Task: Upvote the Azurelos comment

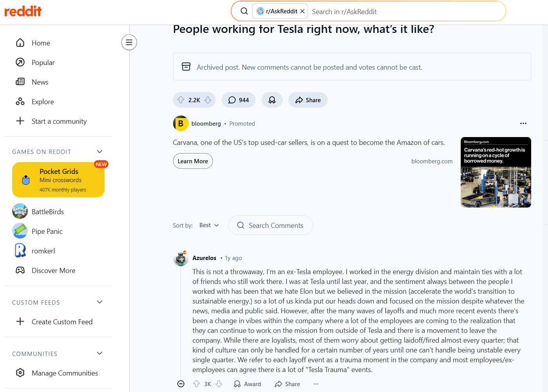Action: pos(196,384)
